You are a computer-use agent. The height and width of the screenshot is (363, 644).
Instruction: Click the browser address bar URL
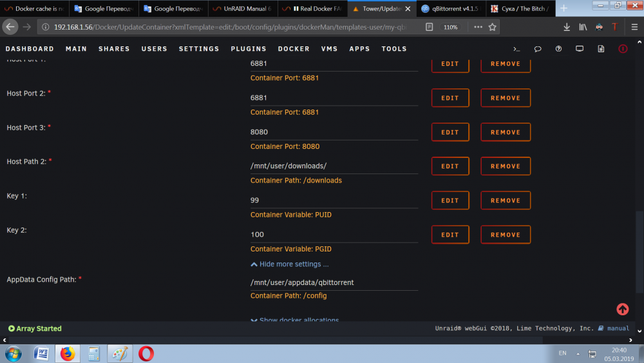(230, 27)
